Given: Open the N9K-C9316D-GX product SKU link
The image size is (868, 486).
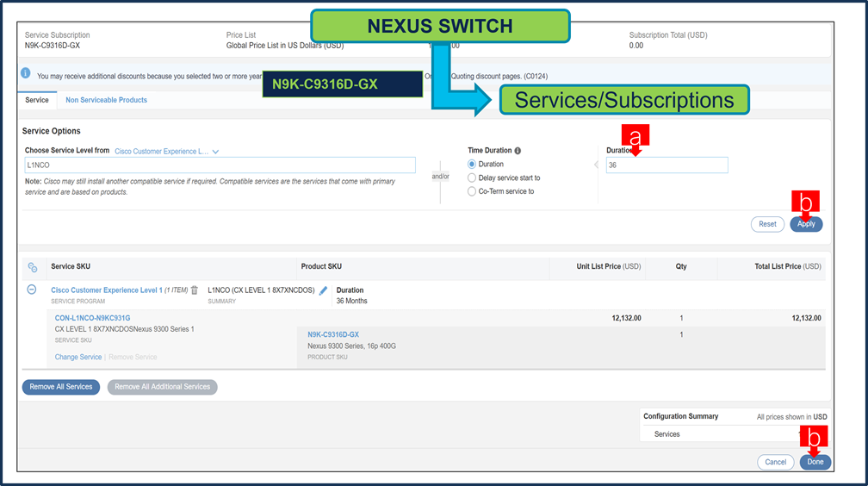Looking at the screenshot, I should pyautogui.click(x=333, y=334).
